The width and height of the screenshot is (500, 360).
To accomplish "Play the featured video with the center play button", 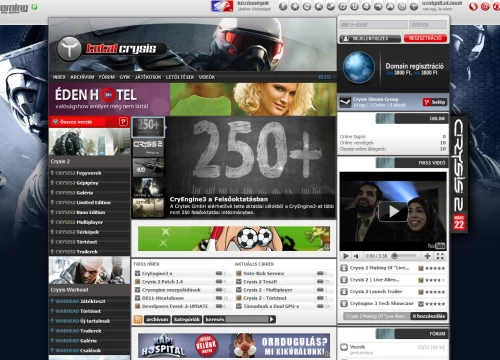I will pos(393,211).
